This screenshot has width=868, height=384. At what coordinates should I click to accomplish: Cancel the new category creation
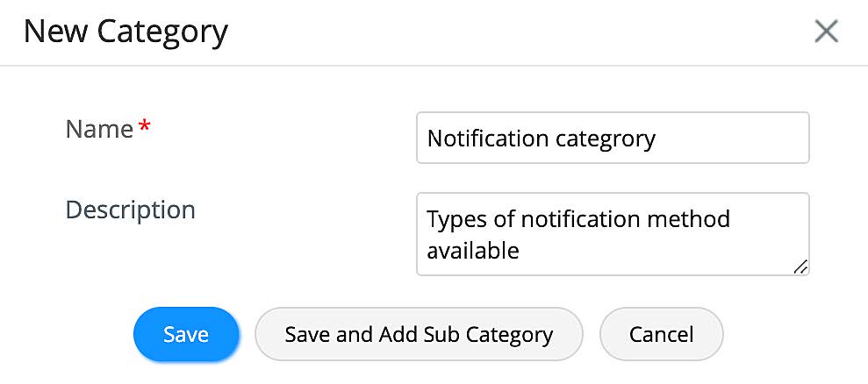661,334
